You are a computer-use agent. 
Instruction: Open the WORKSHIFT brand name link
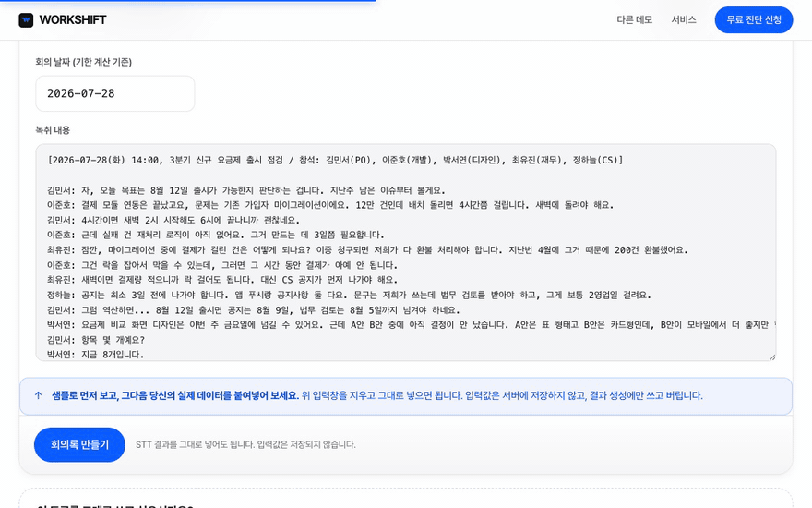[x=73, y=20]
